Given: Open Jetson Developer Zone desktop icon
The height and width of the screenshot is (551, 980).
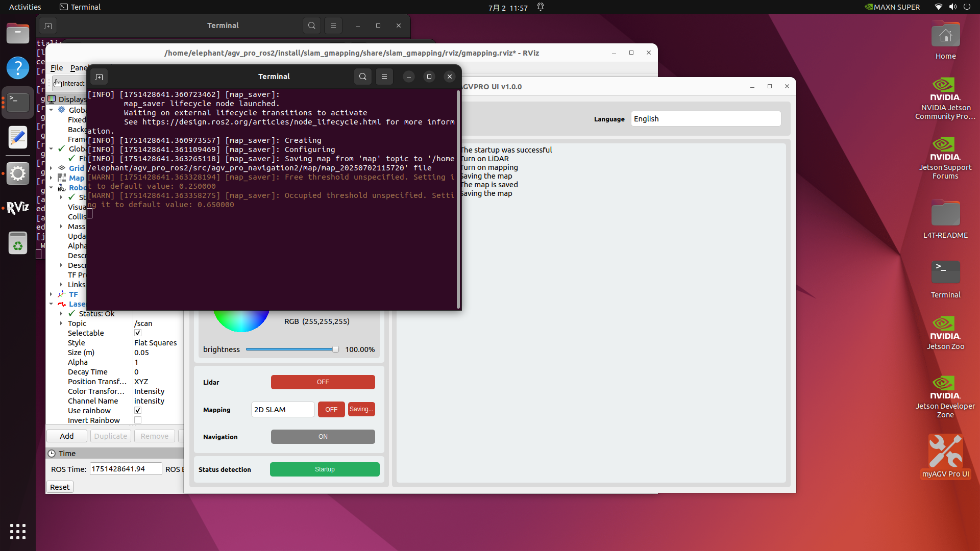Looking at the screenshot, I should click(x=945, y=397).
